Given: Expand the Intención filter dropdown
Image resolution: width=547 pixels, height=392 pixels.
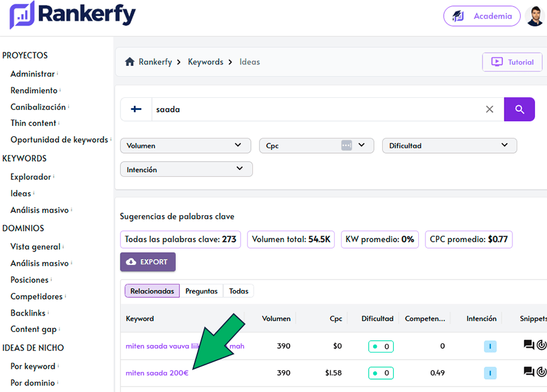Looking at the screenshot, I should pyautogui.click(x=186, y=169).
